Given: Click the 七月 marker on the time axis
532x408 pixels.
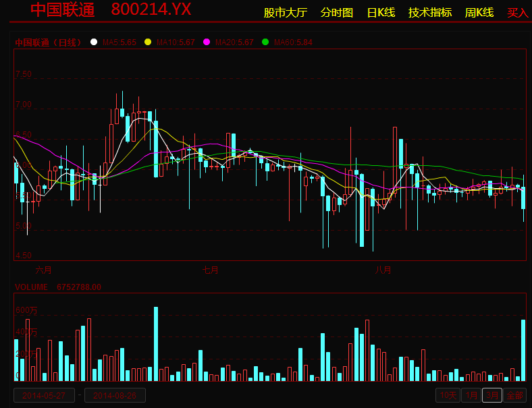Looking at the screenshot, I should pyautogui.click(x=211, y=270).
